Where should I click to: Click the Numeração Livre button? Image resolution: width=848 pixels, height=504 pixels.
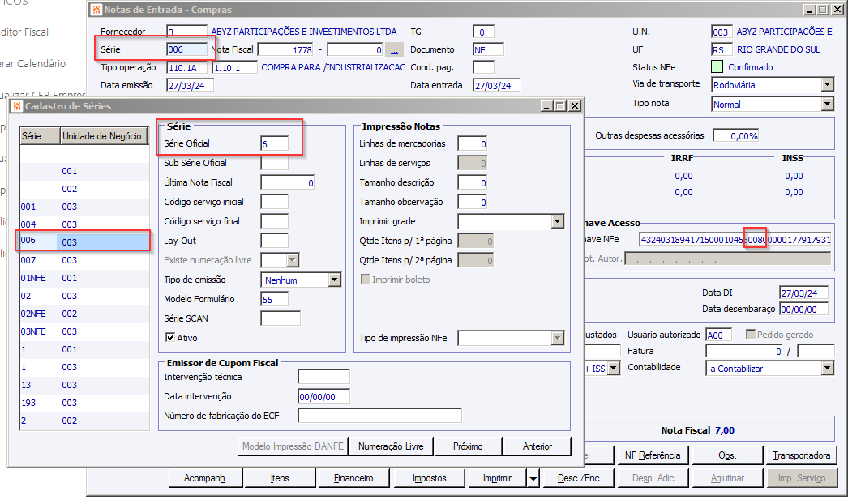[x=391, y=446]
